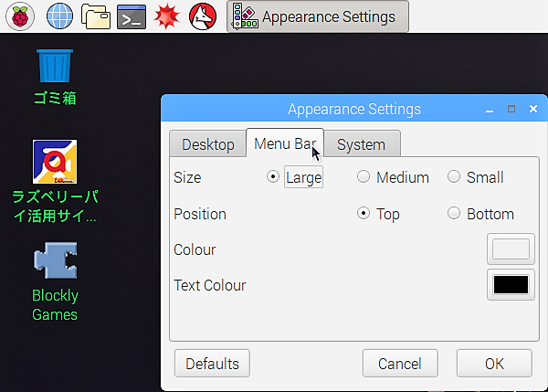The image size is (548, 392).
Task: Move menu bar to Bottom
Action: coord(480,214)
